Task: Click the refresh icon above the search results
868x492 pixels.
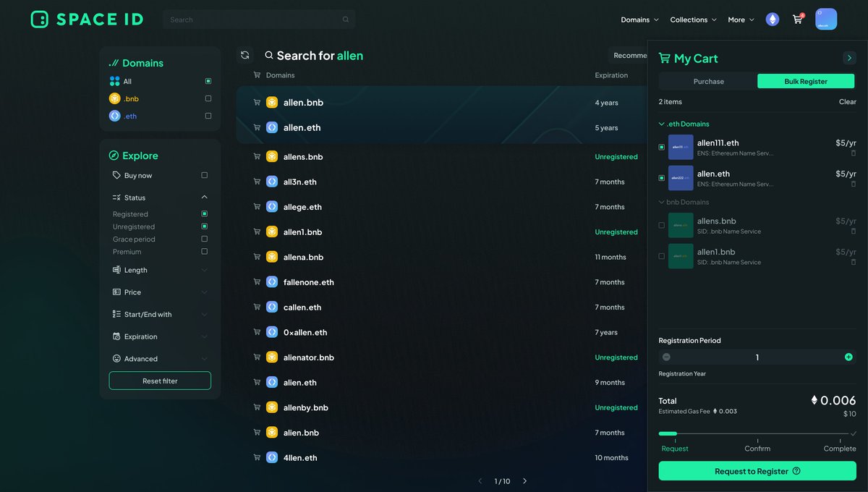Action: click(246, 54)
